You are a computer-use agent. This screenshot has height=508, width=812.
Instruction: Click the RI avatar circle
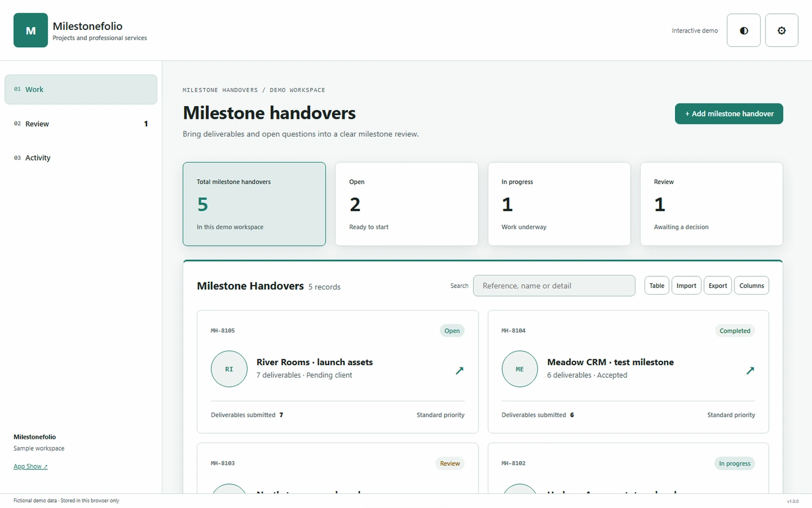click(229, 369)
